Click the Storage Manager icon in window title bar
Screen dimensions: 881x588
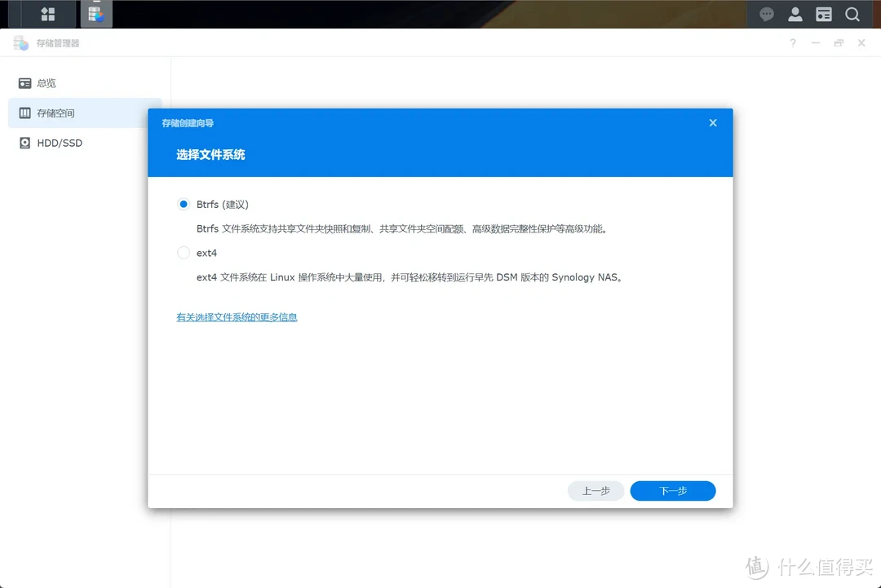click(20, 42)
